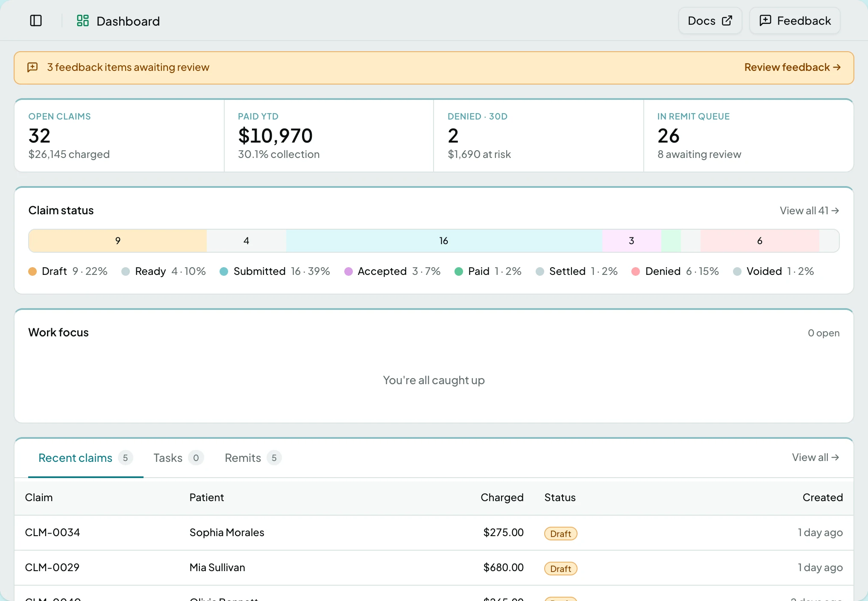This screenshot has height=601, width=868.
Task: Click the $275.00 charged amount
Action: click(504, 533)
